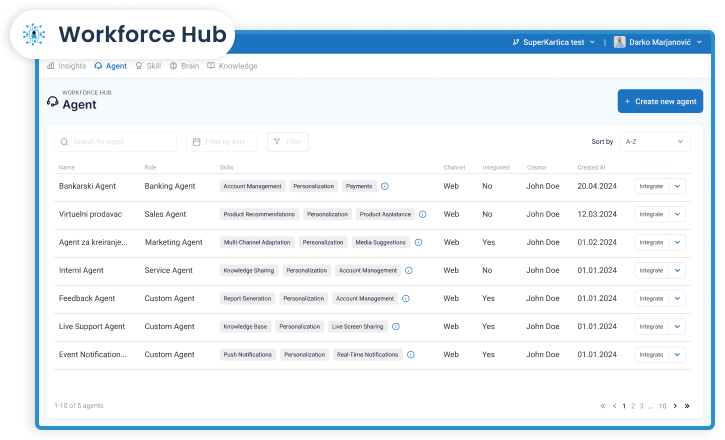Expand the dropdown arrow next to Bankarski Agent Integrate

(677, 186)
